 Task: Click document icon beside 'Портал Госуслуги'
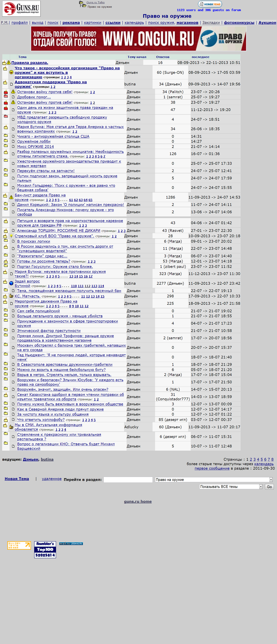point(13,267)
